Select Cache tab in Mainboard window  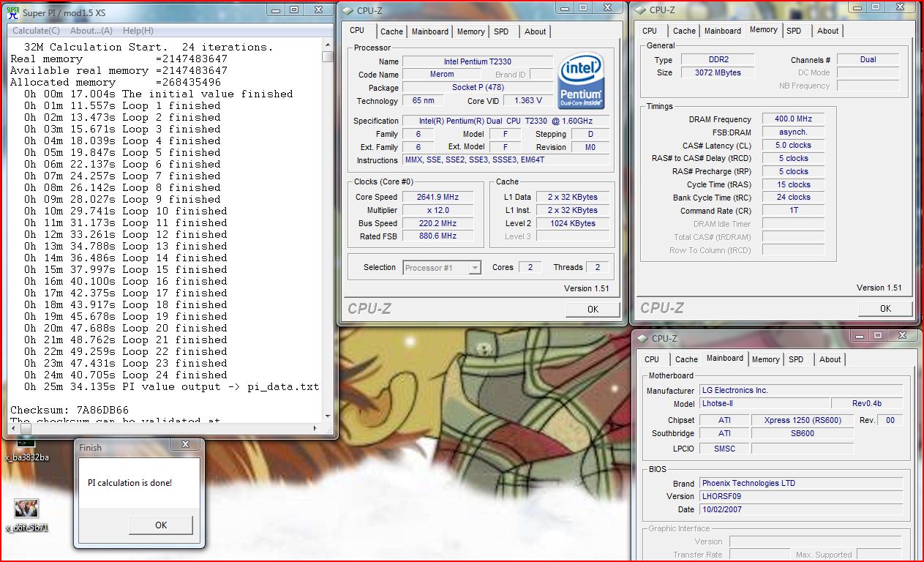pos(686,359)
